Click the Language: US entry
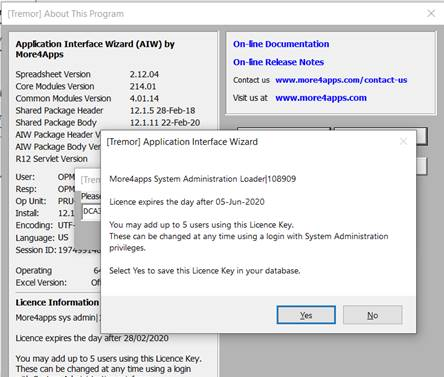 pos(42,238)
